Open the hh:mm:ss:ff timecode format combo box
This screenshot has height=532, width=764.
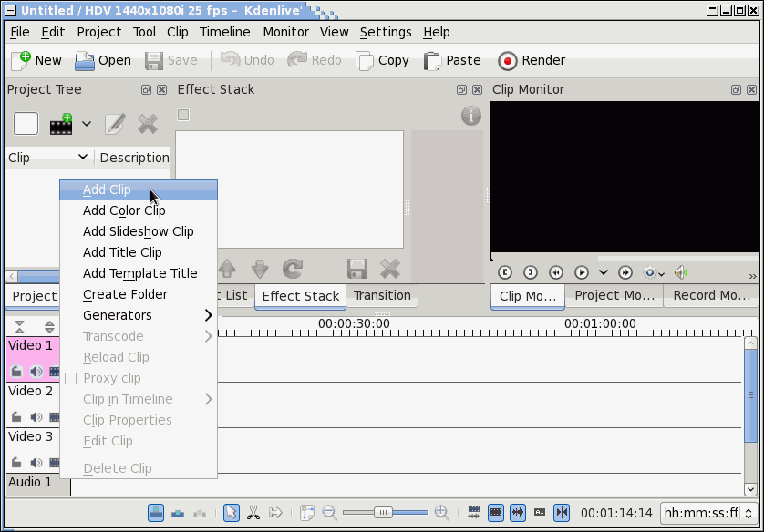pyautogui.click(x=708, y=513)
